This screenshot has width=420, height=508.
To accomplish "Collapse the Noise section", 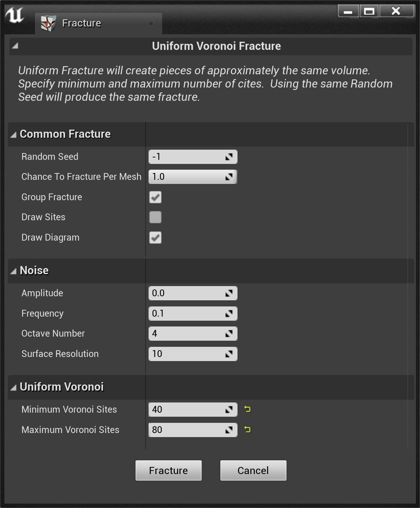I will 13,271.
